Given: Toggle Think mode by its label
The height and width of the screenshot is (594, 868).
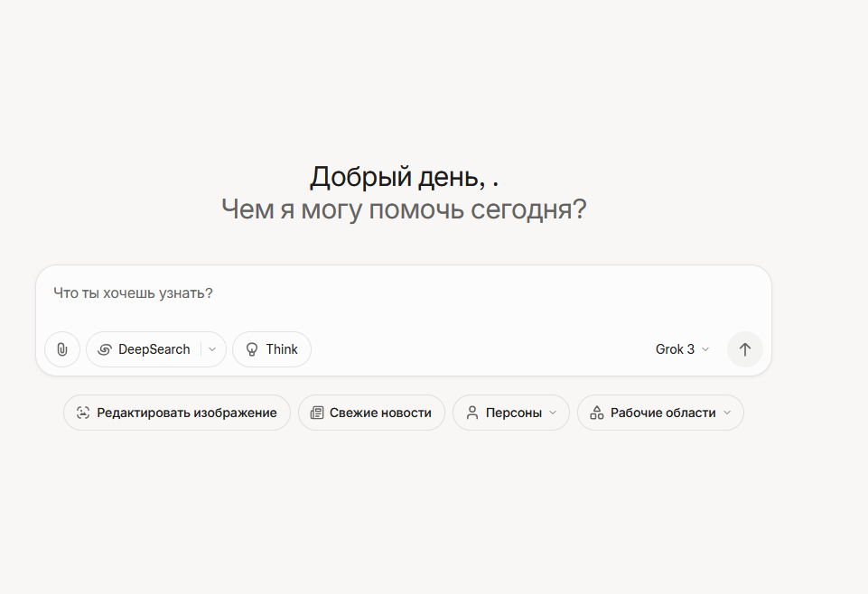Looking at the screenshot, I should pyautogui.click(x=282, y=349).
